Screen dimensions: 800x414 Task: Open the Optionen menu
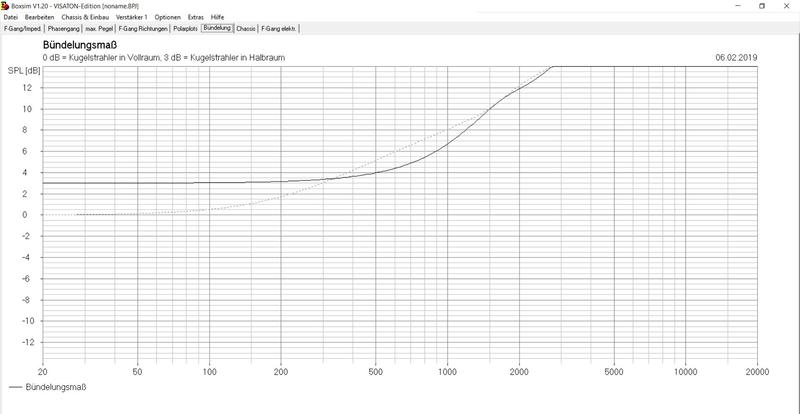168,17
